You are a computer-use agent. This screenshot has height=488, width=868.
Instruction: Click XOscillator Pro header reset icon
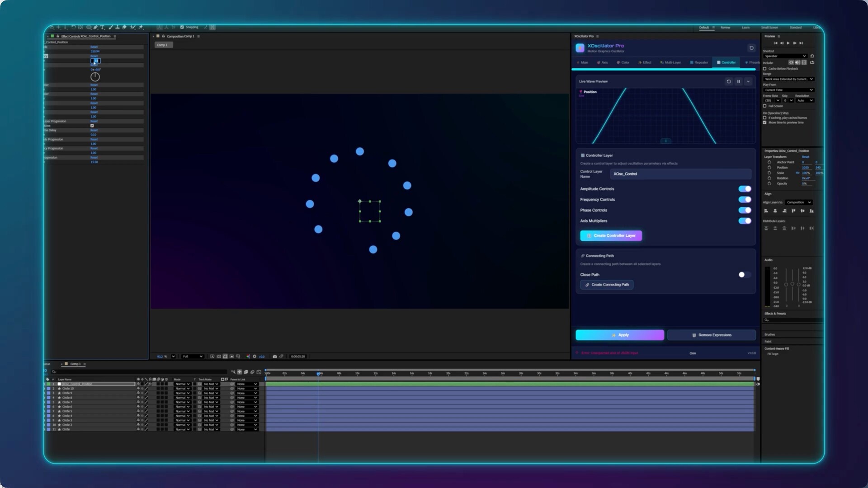[751, 48]
